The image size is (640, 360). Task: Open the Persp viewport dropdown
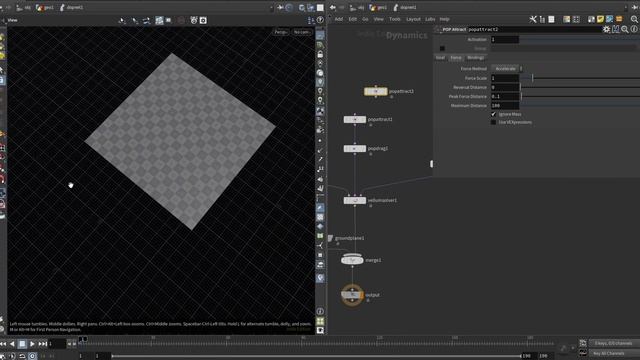coord(281,32)
